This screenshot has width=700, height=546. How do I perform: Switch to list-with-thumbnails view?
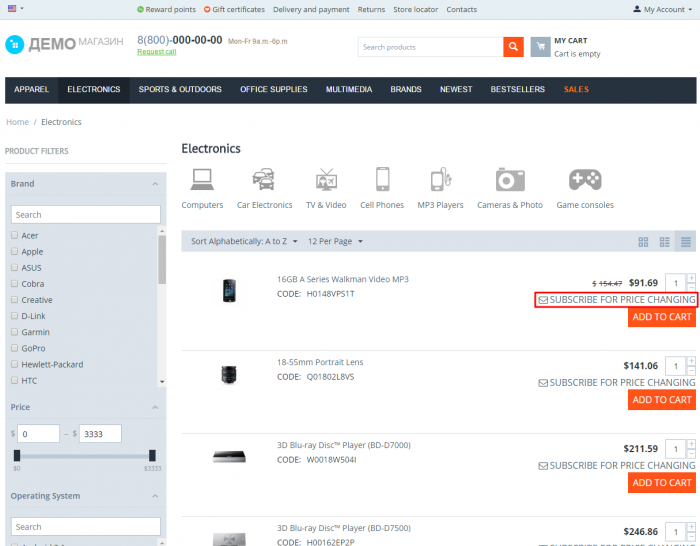664,242
